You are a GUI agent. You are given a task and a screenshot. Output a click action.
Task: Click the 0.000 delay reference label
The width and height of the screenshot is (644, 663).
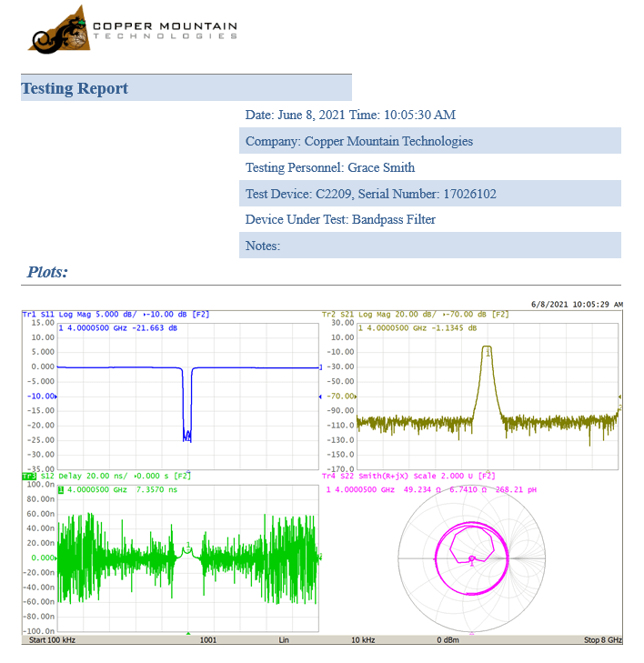tap(43, 558)
